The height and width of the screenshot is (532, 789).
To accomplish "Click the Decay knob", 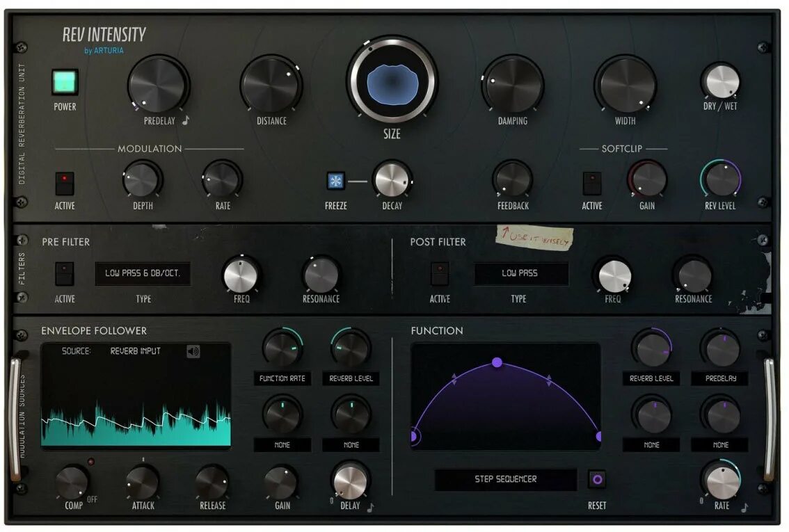I will [x=392, y=179].
